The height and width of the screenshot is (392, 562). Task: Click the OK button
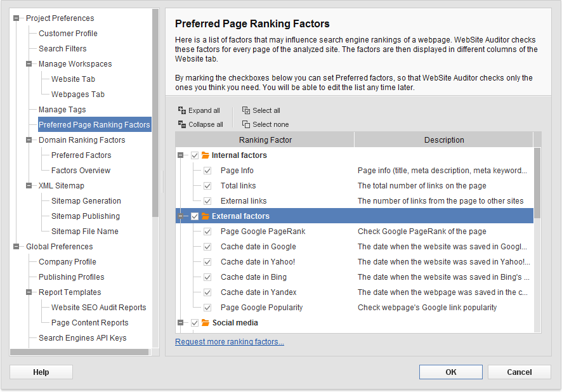coord(451,372)
